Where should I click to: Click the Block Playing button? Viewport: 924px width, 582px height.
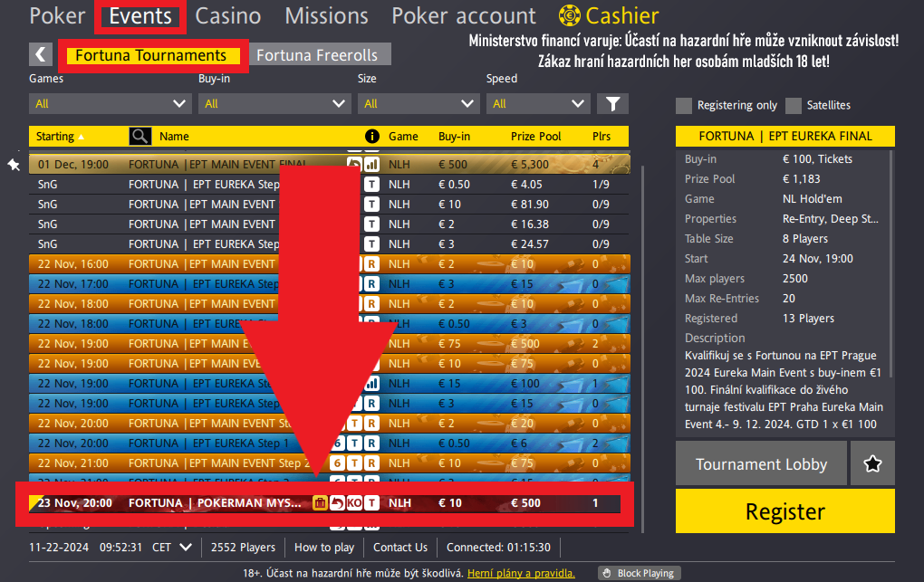tap(640, 573)
